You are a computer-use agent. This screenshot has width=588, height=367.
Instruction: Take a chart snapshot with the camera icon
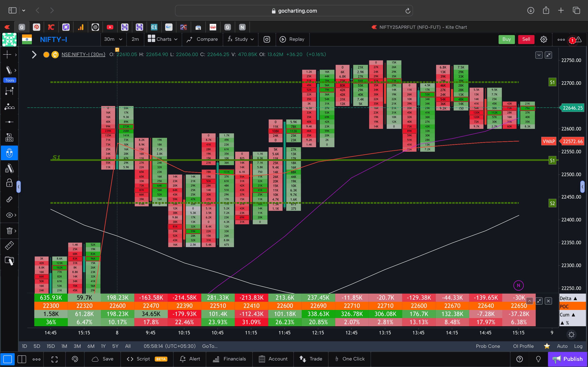point(267,39)
